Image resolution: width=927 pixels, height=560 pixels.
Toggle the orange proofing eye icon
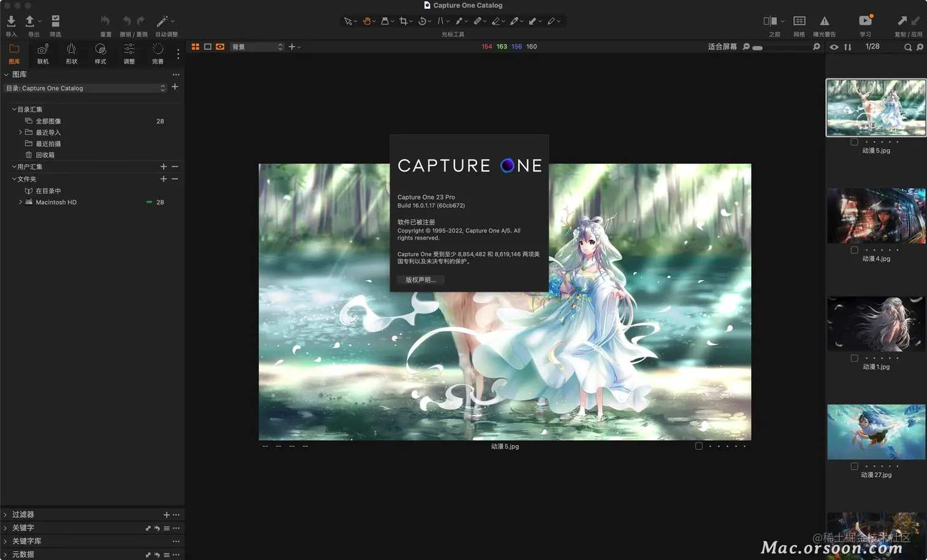pos(220,47)
